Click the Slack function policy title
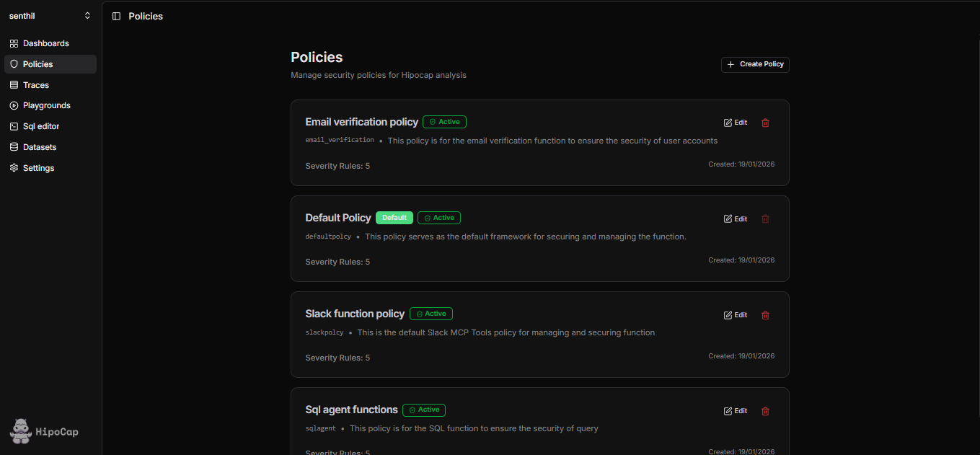 pos(355,314)
